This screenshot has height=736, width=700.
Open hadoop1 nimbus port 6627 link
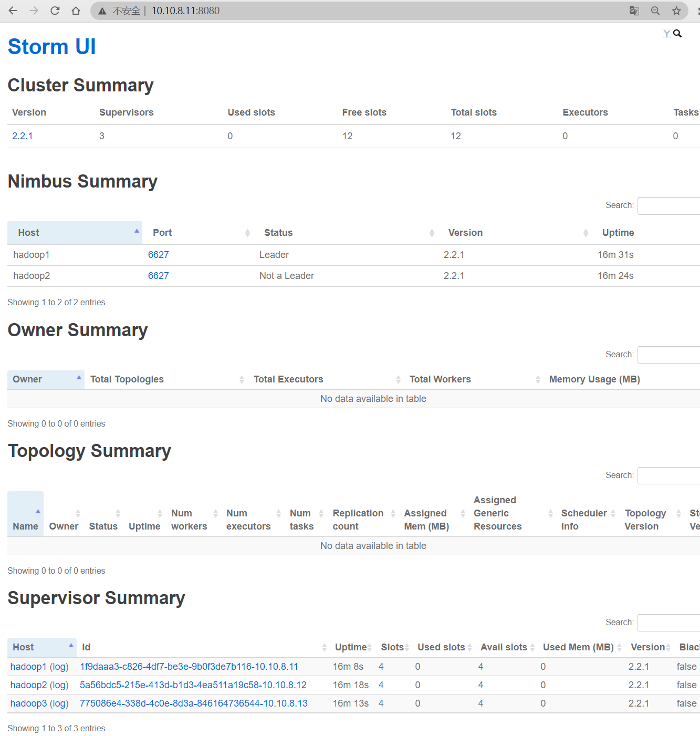coord(159,255)
